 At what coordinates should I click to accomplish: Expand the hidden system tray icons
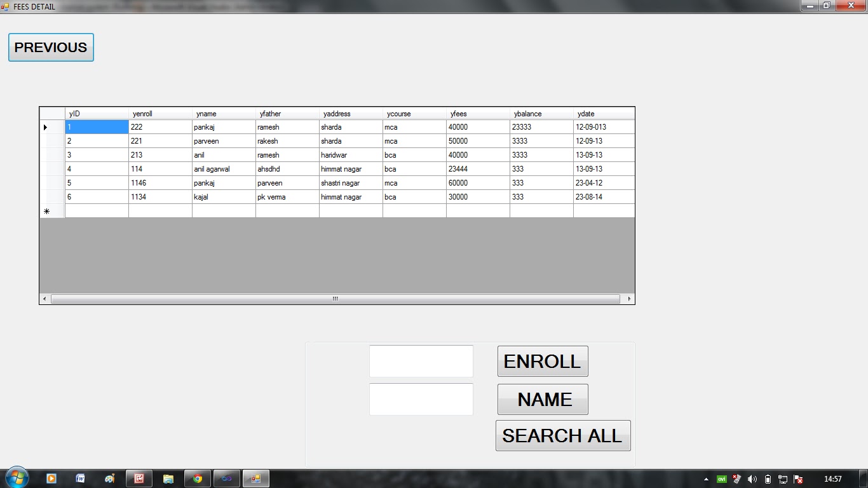point(706,479)
